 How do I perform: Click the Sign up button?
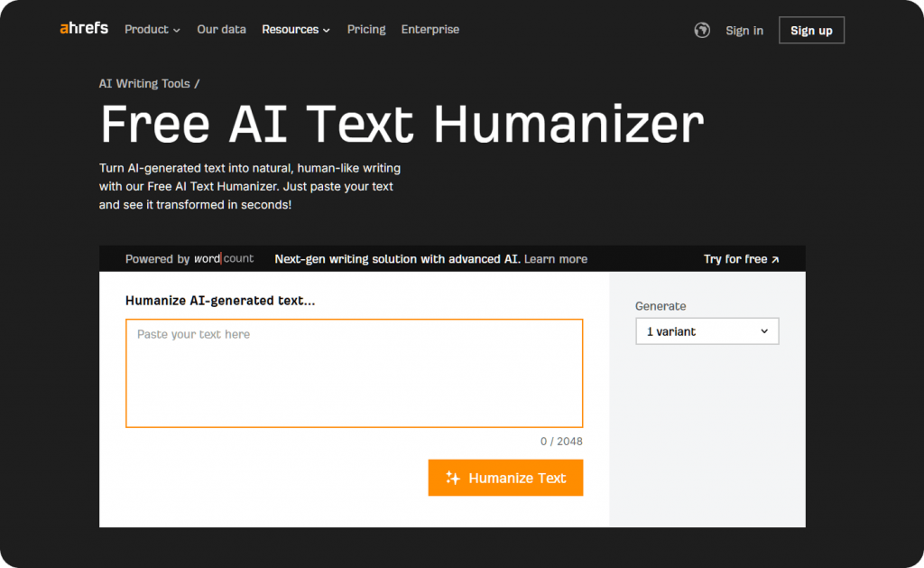pos(811,30)
